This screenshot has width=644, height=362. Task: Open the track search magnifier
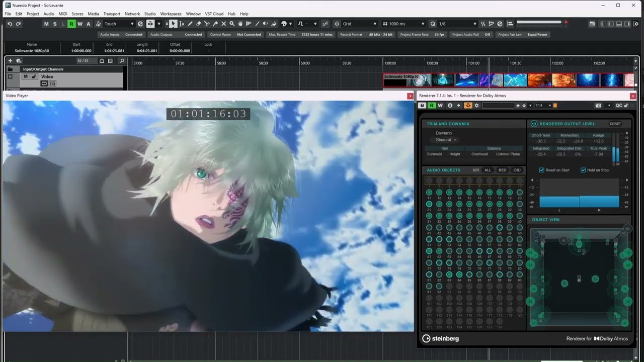(122, 61)
